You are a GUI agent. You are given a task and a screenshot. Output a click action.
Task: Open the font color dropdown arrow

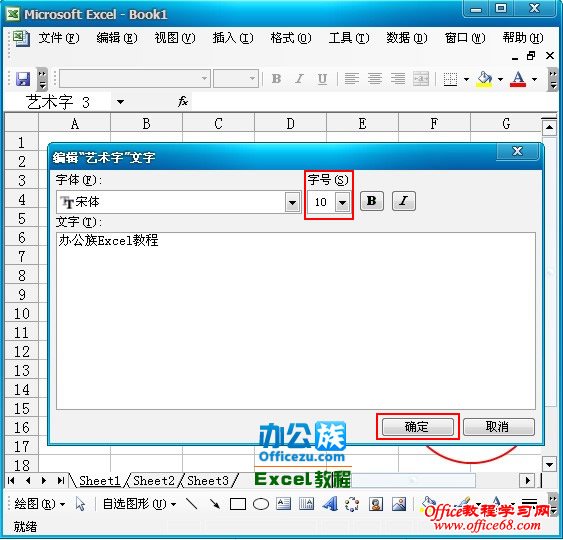click(534, 79)
